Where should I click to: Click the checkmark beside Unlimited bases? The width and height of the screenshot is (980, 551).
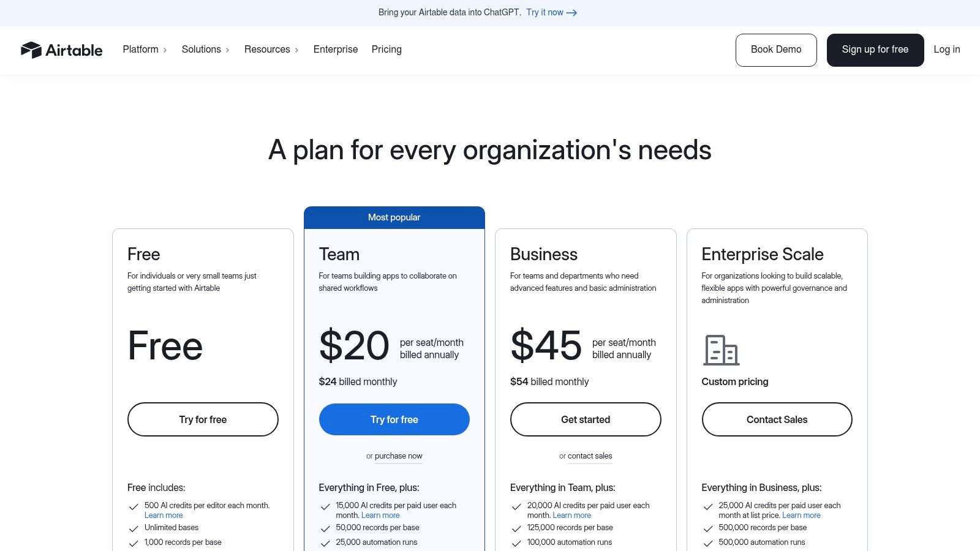(x=133, y=528)
